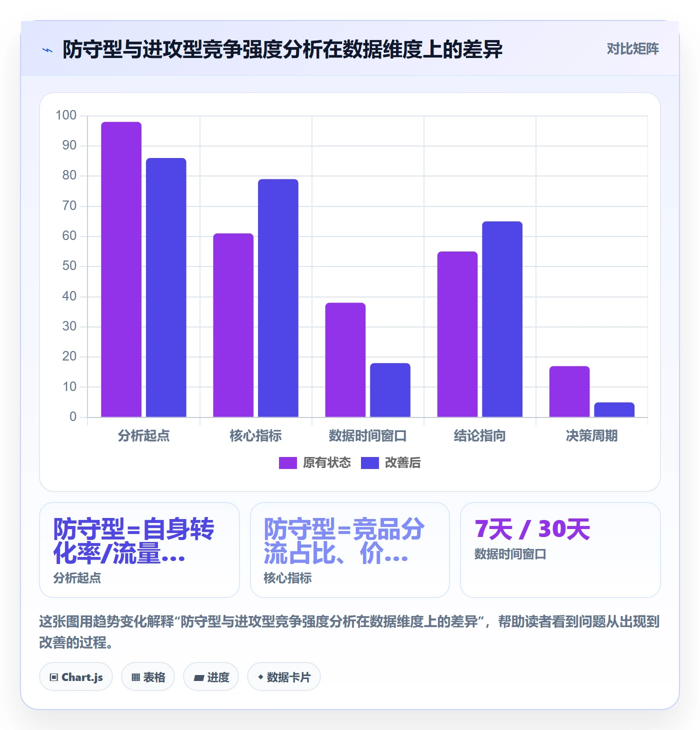Click the chart title heading text
The height and width of the screenshot is (730, 700).
point(282,49)
